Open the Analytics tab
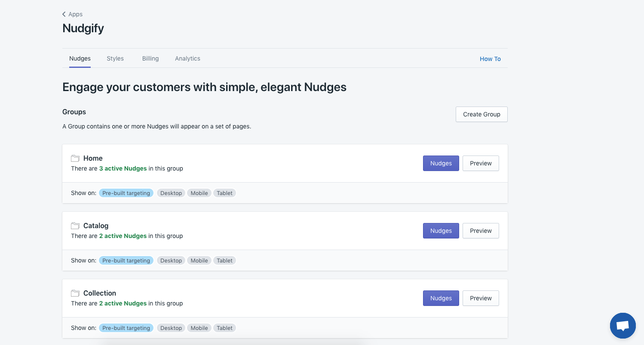 (x=187, y=58)
